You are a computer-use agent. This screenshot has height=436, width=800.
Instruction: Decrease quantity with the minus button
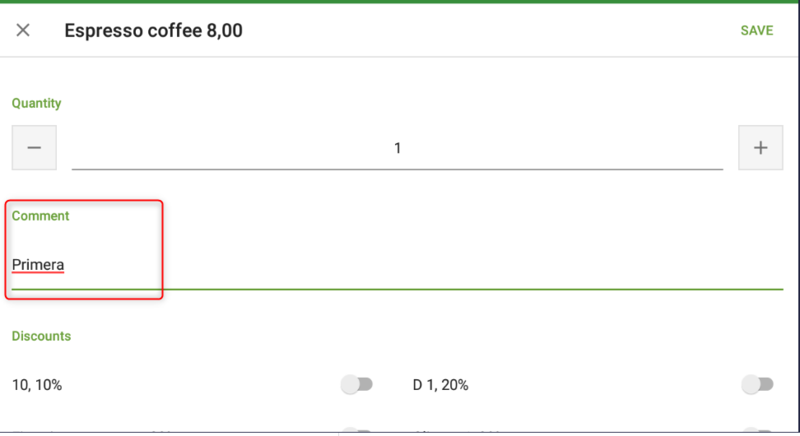[x=34, y=148]
